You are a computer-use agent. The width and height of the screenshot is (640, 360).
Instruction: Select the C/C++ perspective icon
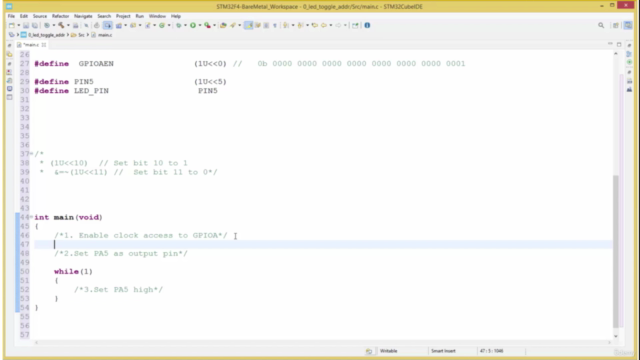coord(628,25)
